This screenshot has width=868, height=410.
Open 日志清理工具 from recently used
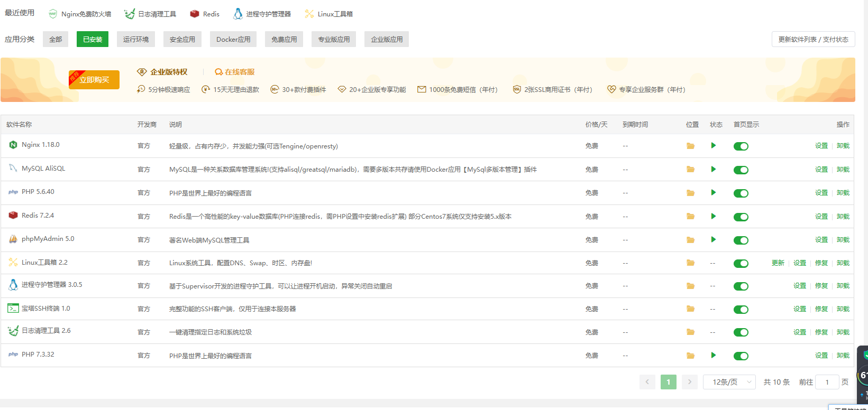151,14
